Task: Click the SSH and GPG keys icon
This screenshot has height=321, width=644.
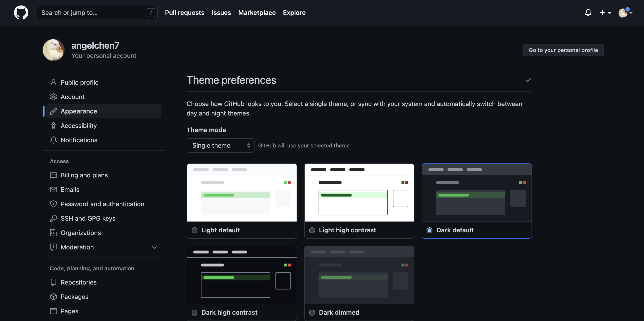Action: coord(54,218)
